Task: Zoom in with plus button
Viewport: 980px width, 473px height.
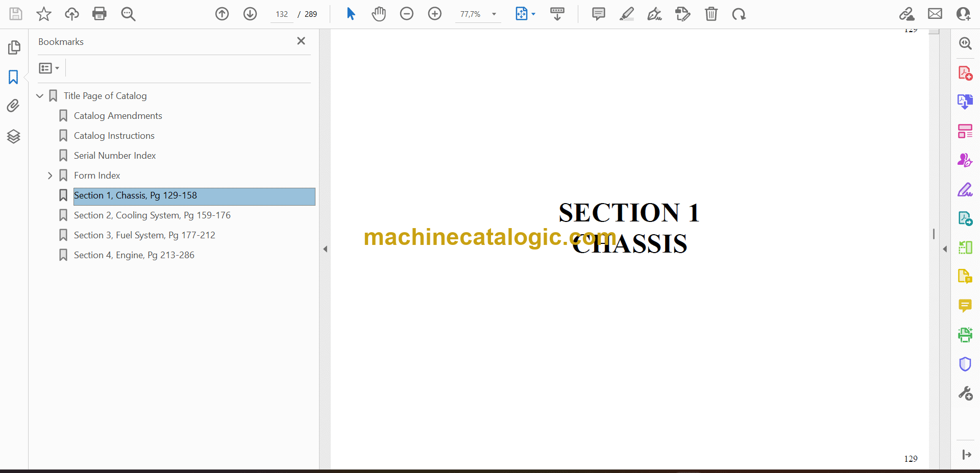Action: (x=435, y=14)
